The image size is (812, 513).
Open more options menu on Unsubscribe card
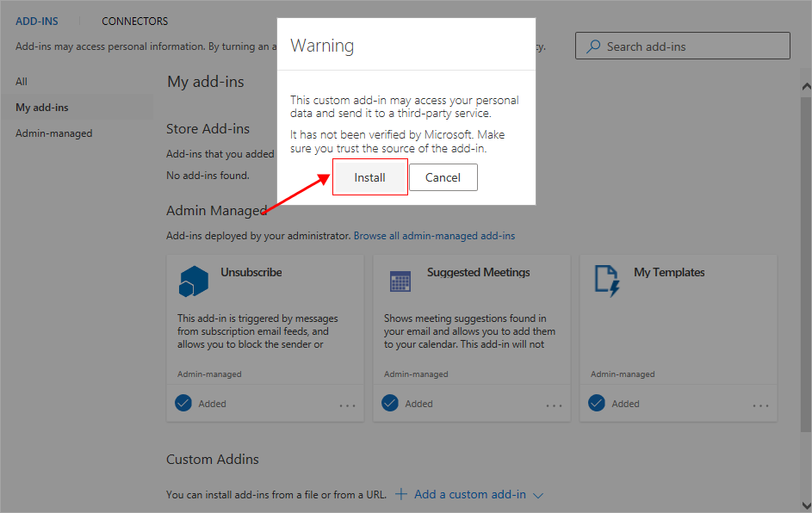347,405
